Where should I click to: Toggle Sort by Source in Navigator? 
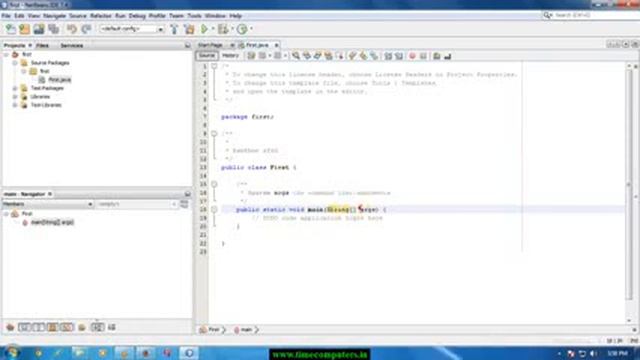pyautogui.click(x=111, y=327)
